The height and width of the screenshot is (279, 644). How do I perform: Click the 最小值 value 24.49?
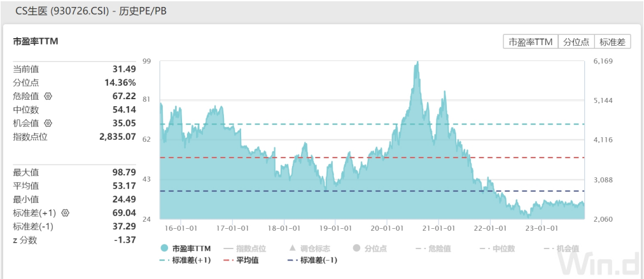click(125, 200)
